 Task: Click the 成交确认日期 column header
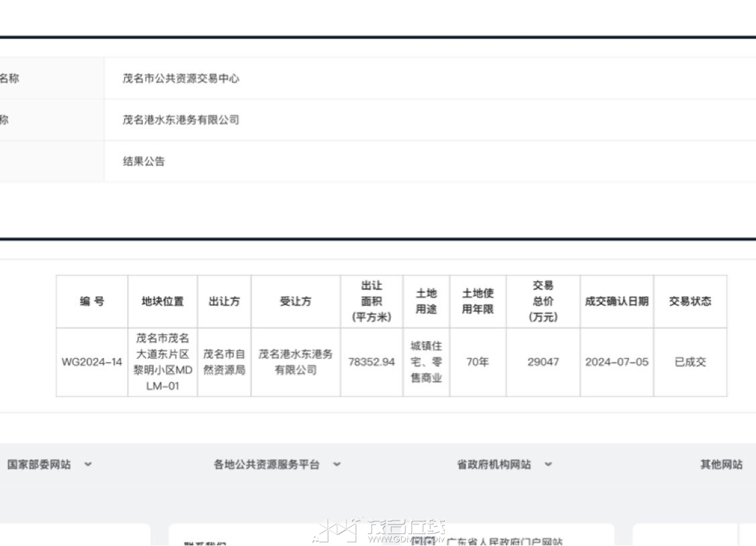coord(617,301)
